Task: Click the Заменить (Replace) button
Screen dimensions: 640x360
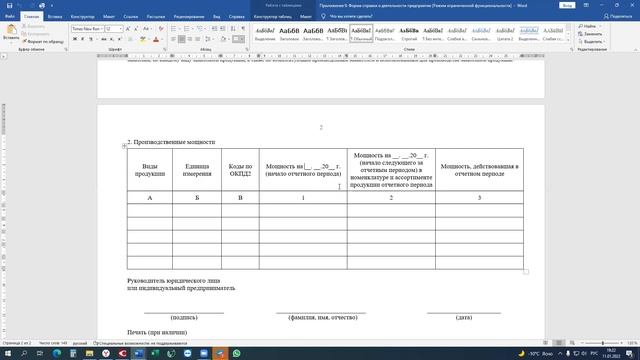Action: pyautogui.click(x=590, y=34)
